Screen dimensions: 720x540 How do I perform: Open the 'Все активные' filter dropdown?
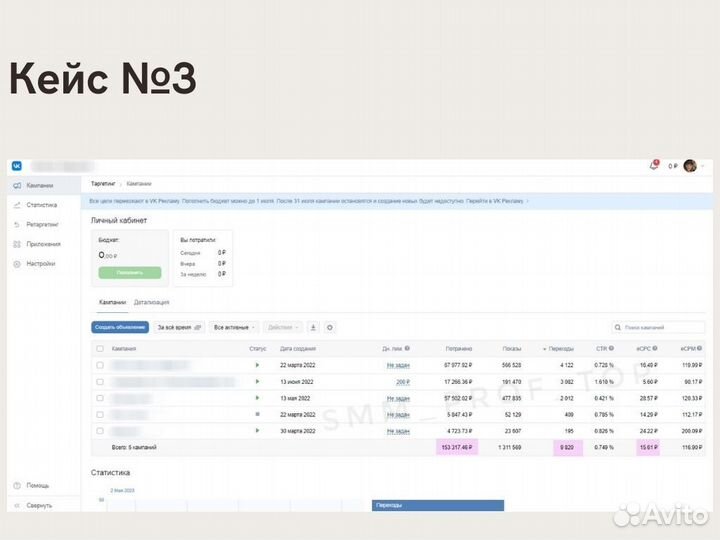click(x=234, y=327)
